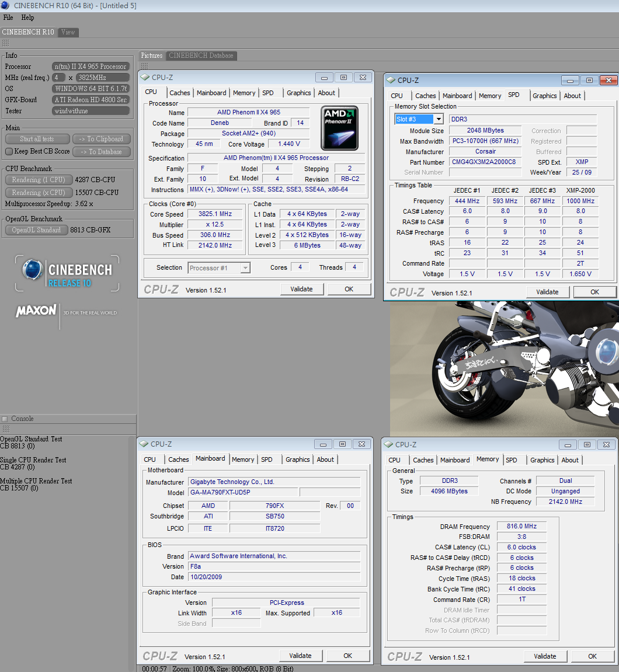Enable the Keep Best CB Score checkbox
The image size is (619, 672).
(9, 152)
